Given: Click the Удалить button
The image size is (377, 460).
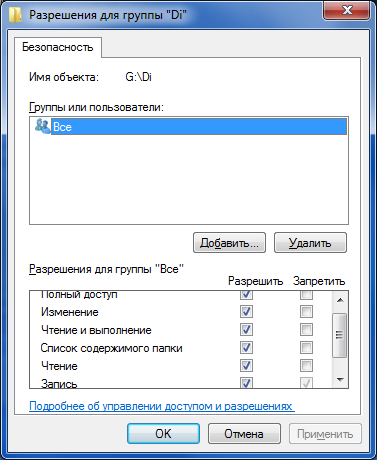Looking at the screenshot, I should click(x=310, y=243).
